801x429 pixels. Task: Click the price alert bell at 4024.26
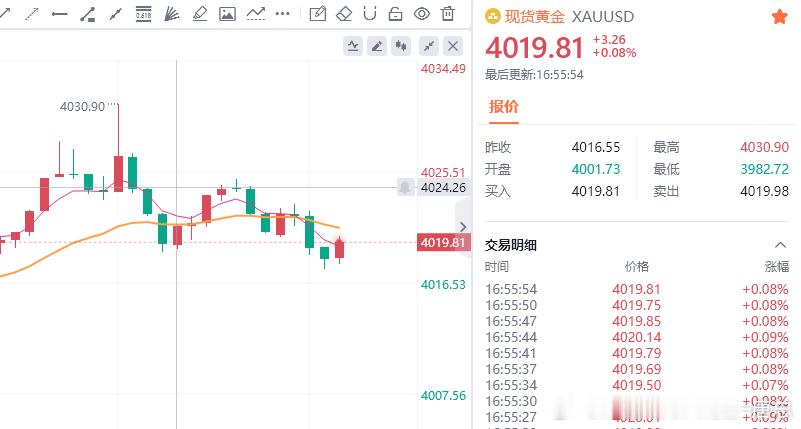(x=406, y=187)
